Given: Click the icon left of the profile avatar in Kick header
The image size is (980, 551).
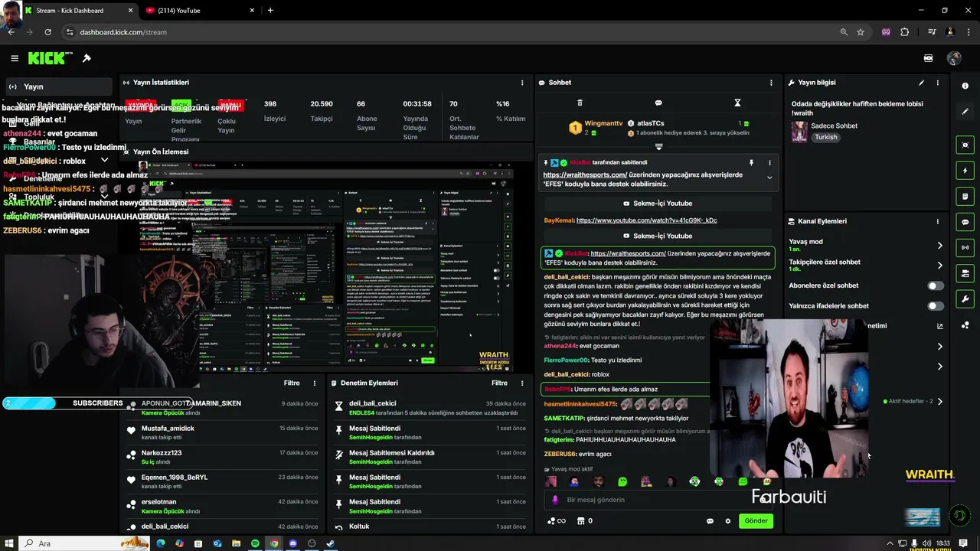Looking at the screenshot, I should pos(928,58).
